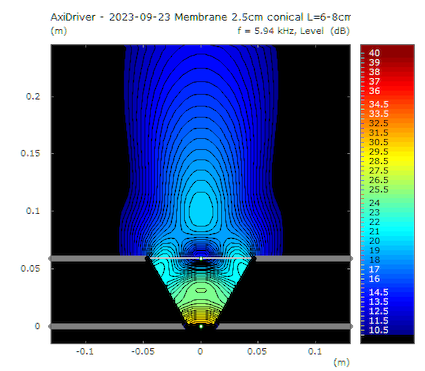The image size is (425, 371).
Task: Click the 11.5 dB legend label
Action: coord(379,321)
